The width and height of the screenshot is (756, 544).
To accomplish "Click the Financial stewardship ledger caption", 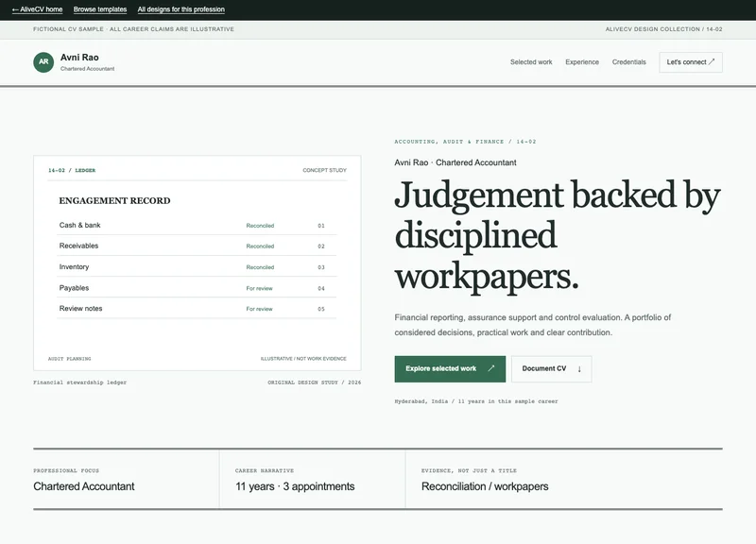I will 80,382.
